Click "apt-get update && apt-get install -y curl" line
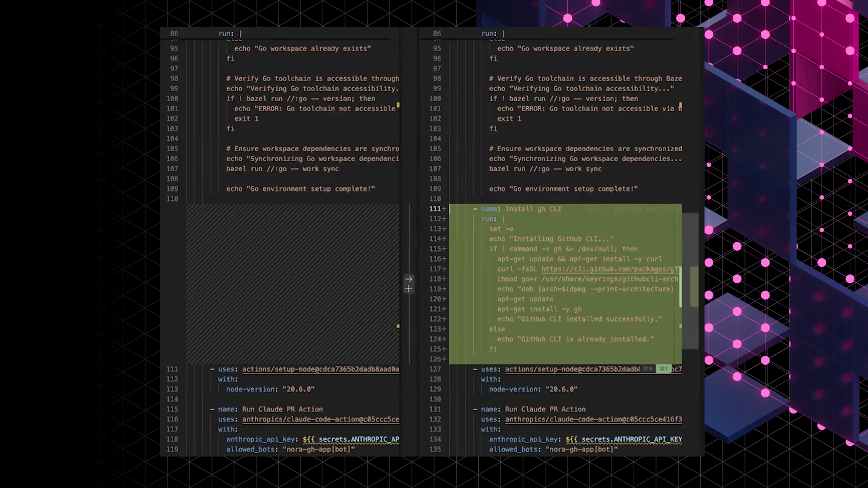Screen dimensions: 868x488 (580, 259)
